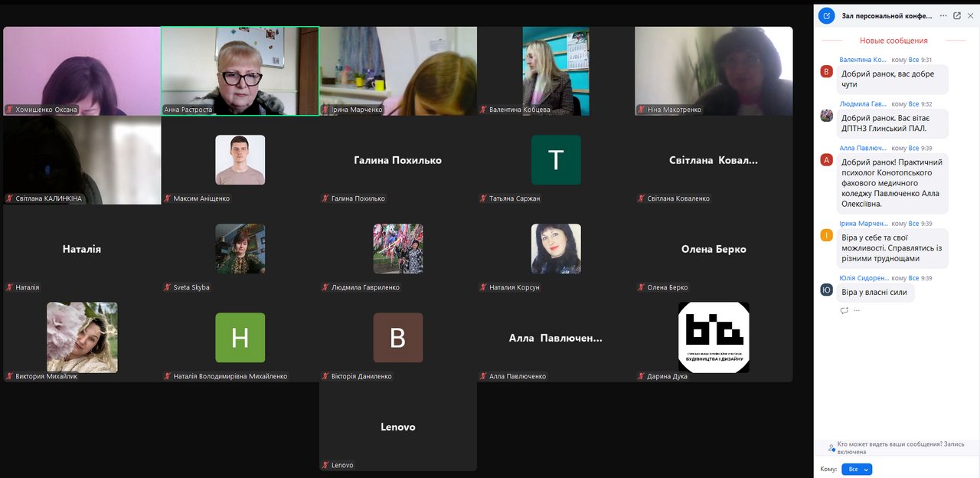Click sender name Ірина Марчен in chat
This screenshot has width=980, height=478.
(x=864, y=224)
